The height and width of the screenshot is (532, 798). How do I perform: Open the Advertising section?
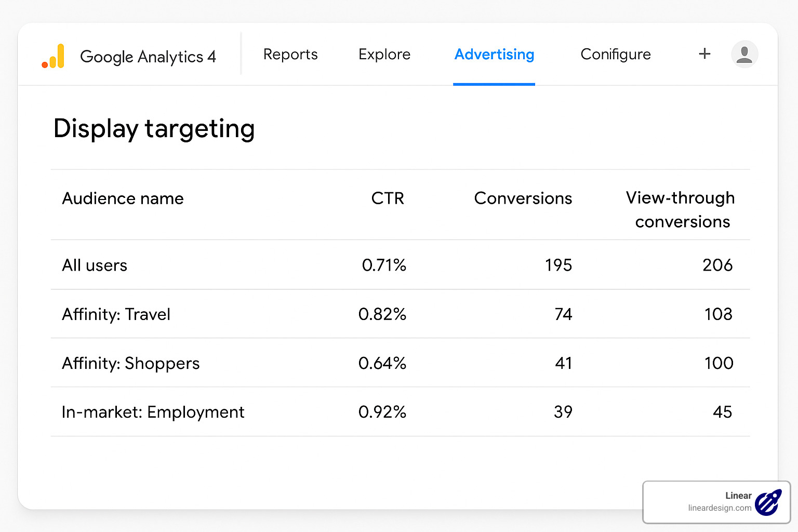click(x=494, y=54)
